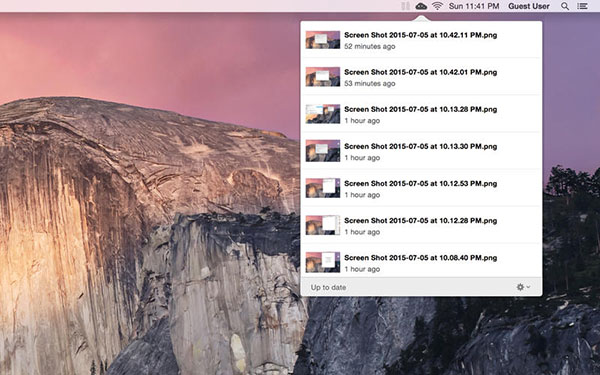This screenshot has height=375, width=600.
Task: Open thumbnail of Screen Shot 10.42.11 PM
Action: point(323,40)
